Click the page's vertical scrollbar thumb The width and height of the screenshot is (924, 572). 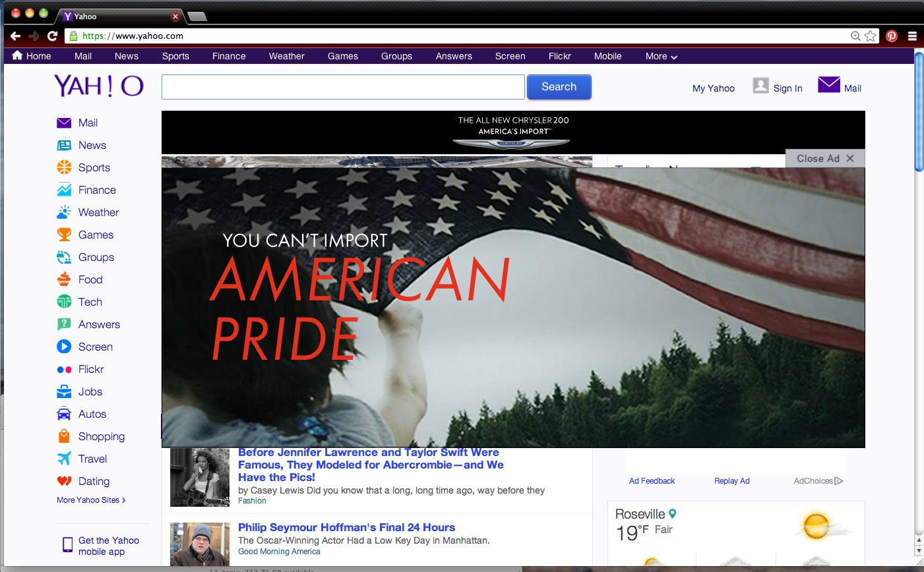(919, 112)
